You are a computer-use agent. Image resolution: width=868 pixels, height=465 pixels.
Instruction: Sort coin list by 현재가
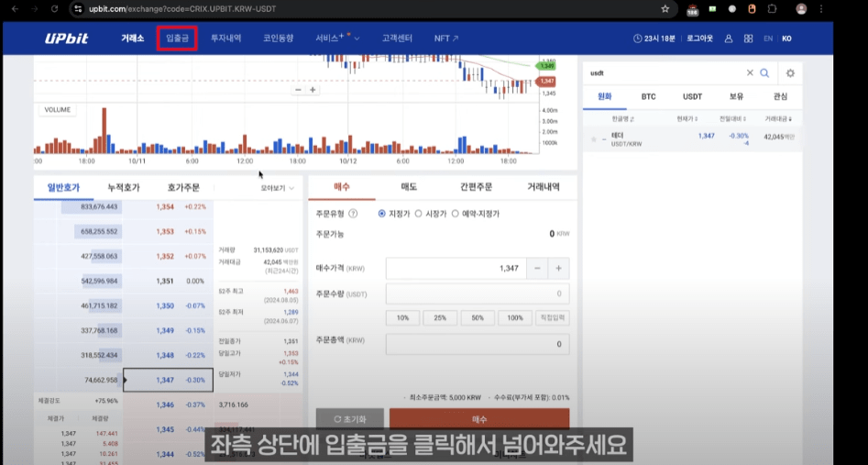coord(687,119)
